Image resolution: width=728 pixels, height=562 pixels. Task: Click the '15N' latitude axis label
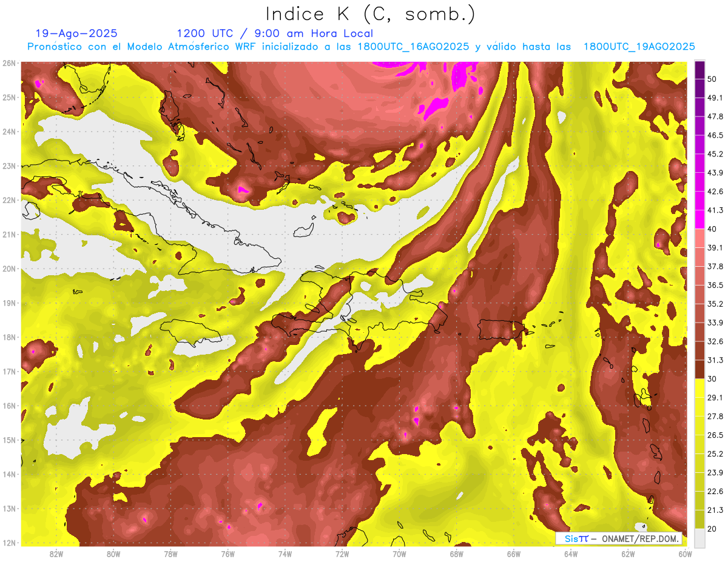tap(9, 440)
